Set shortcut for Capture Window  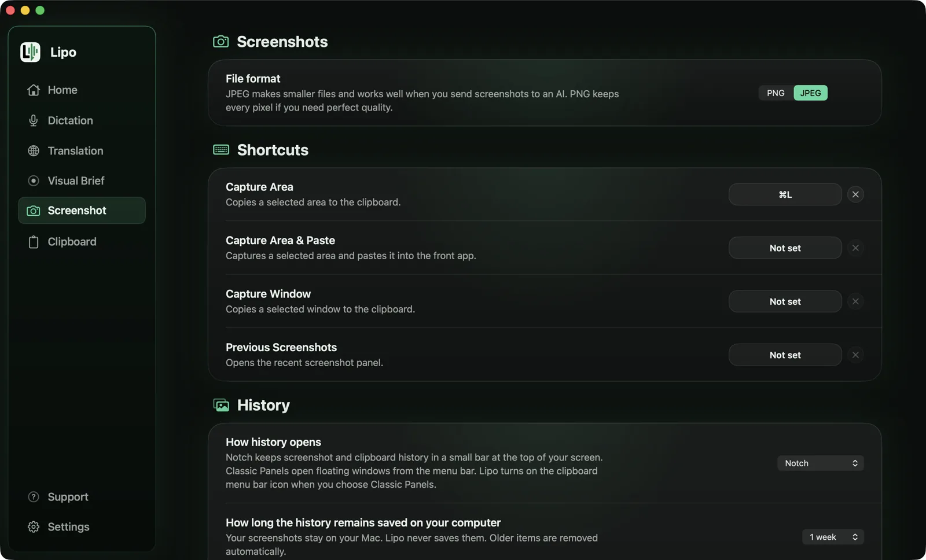pyautogui.click(x=785, y=301)
